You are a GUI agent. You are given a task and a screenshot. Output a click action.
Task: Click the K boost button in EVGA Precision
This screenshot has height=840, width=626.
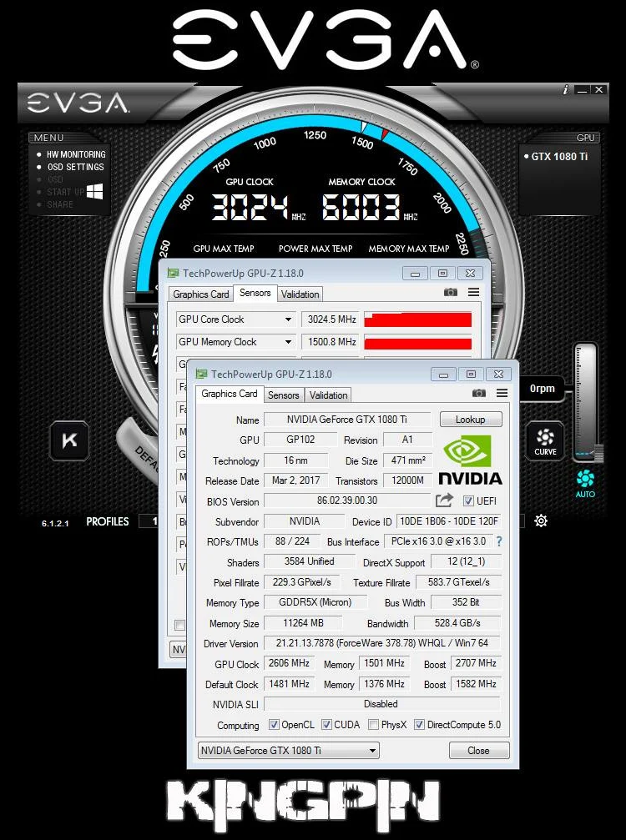click(x=69, y=441)
